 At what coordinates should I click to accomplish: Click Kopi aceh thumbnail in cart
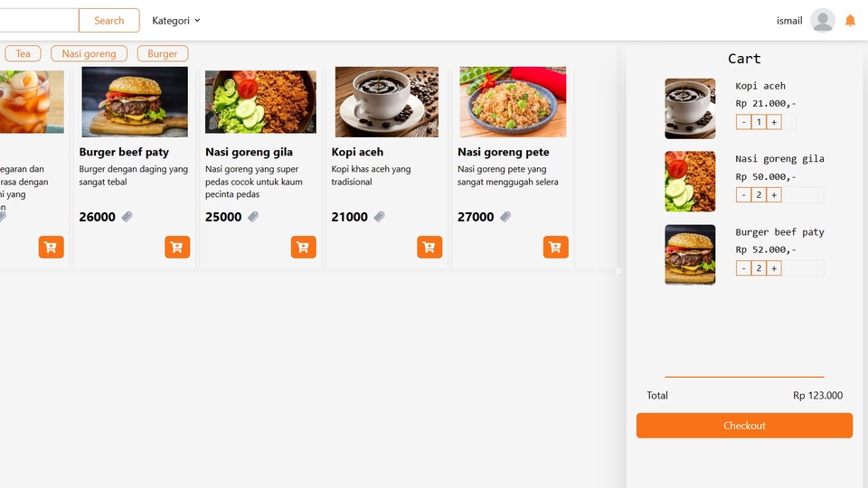(x=690, y=108)
